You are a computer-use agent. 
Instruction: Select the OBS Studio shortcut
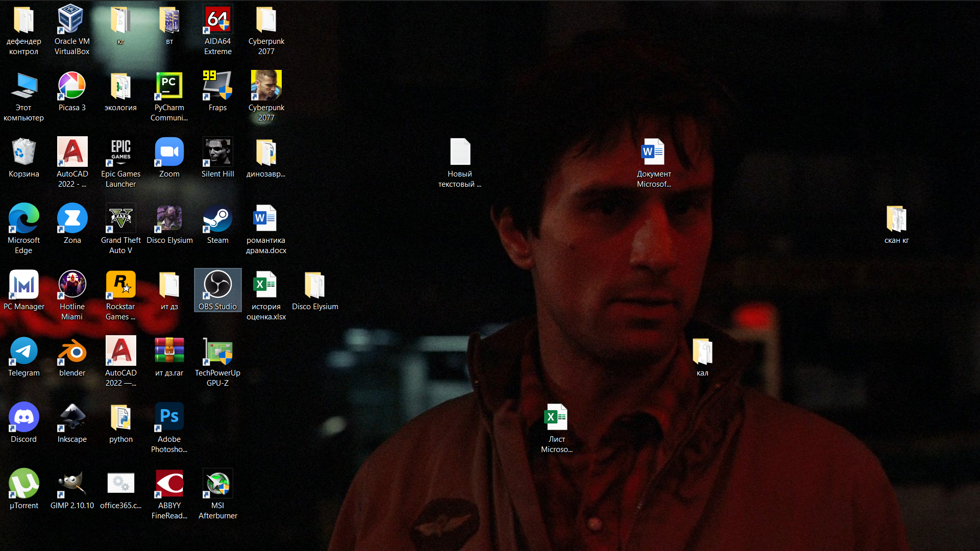pos(217,290)
